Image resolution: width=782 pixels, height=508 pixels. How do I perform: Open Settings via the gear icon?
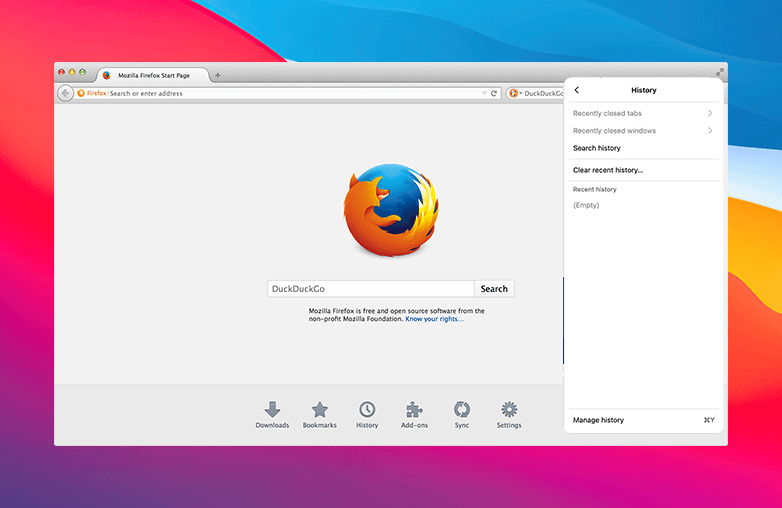[x=509, y=409]
